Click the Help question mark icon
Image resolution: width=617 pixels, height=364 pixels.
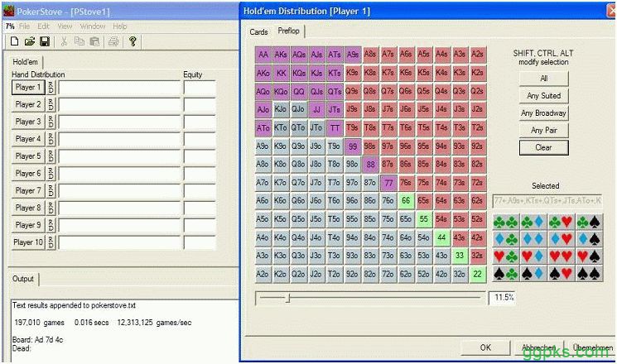pos(133,41)
